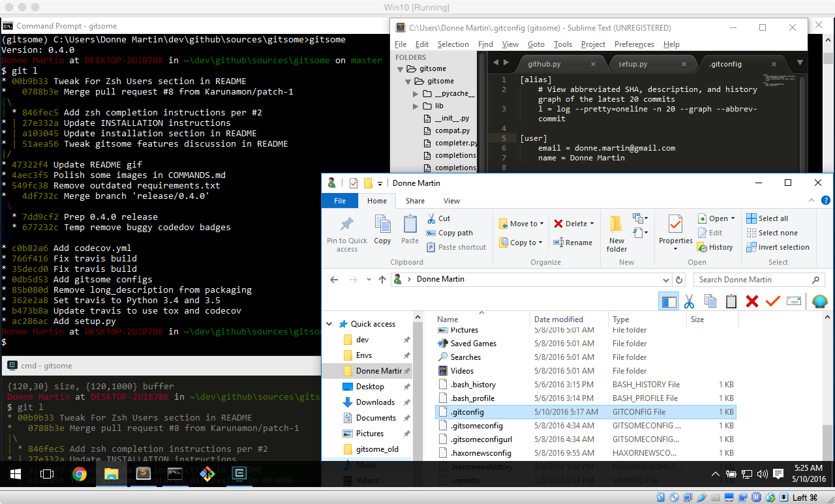The image size is (835, 504).
Task: Create a New folder from the ribbon
Action: pyautogui.click(x=616, y=233)
